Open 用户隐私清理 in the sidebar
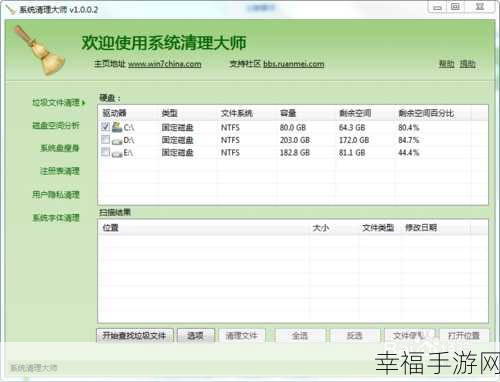Image resolution: width=500 pixels, height=382 pixels. pyautogui.click(x=56, y=194)
